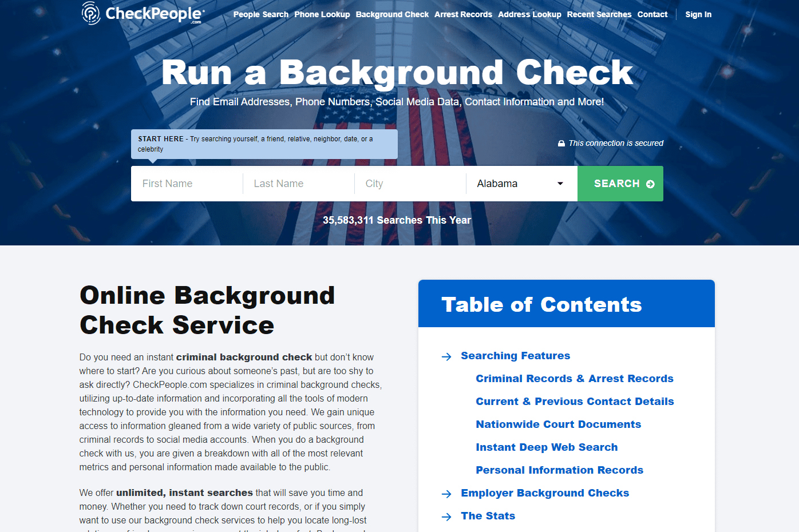The height and width of the screenshot is (532, 799).
Task: Click the 'Run a Background Check' headline
Action: (x=397, y=73)
